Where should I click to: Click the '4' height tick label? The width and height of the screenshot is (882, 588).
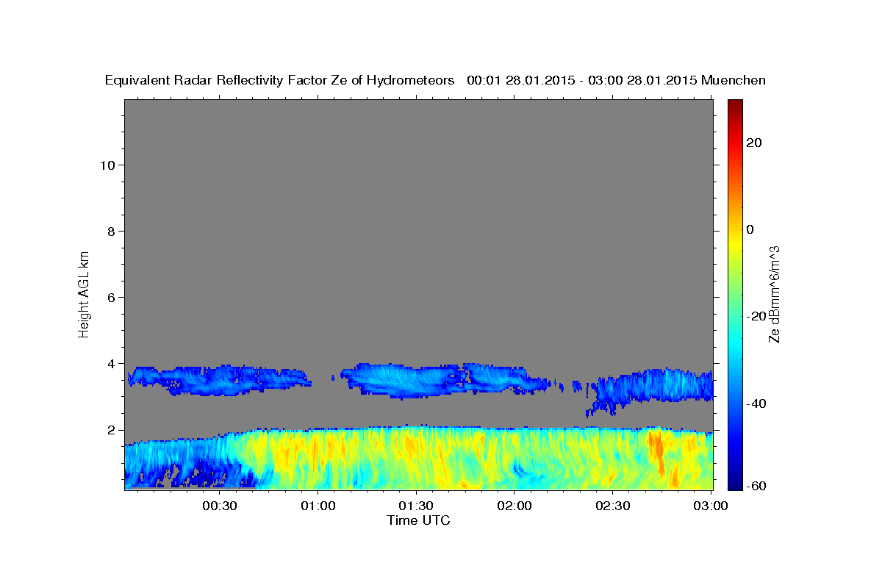point(112,363)
